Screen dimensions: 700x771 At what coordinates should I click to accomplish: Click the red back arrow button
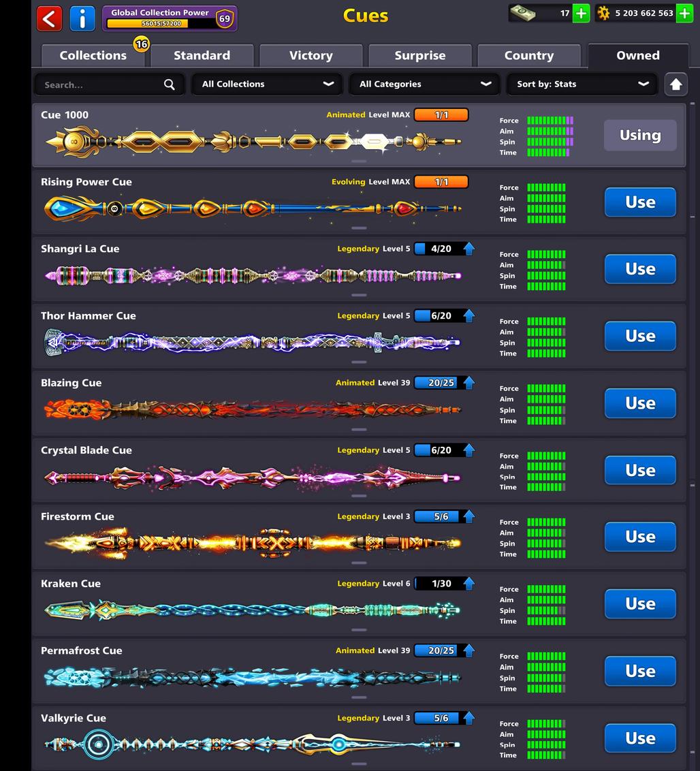(x=49, y=18)
